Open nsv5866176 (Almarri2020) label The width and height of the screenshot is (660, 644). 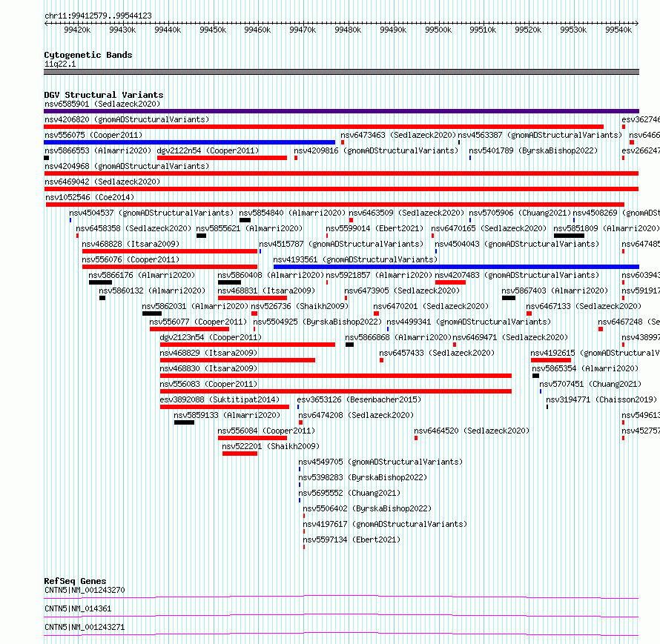[142, 275]
